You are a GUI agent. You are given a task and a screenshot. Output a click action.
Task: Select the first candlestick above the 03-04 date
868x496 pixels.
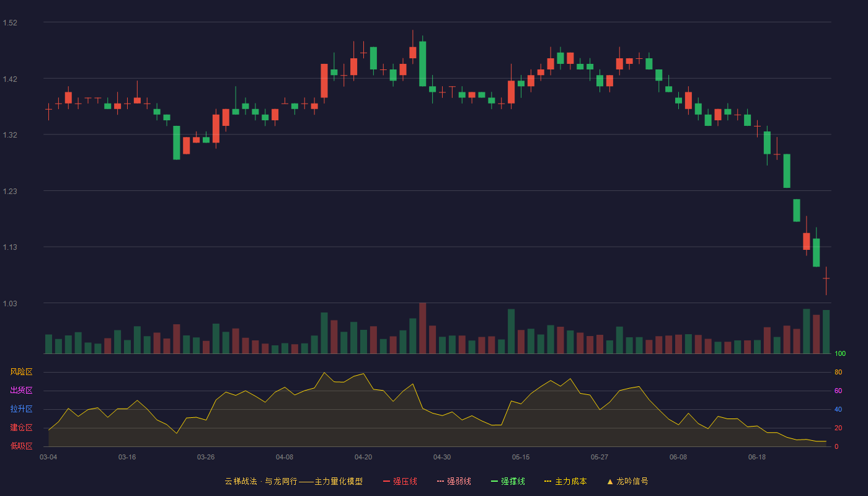pos(48,110)
